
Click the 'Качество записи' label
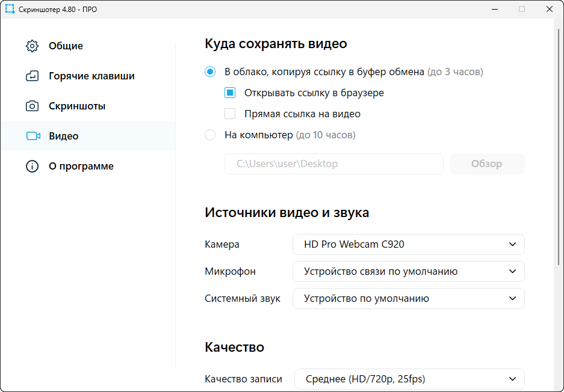click(x=243, y=379)
